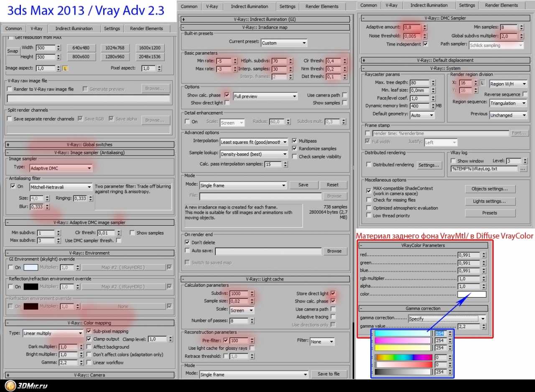Click the spinner arrows of Number of passes
This screenshot has width=535, height=392.
[x=252, y=321]
